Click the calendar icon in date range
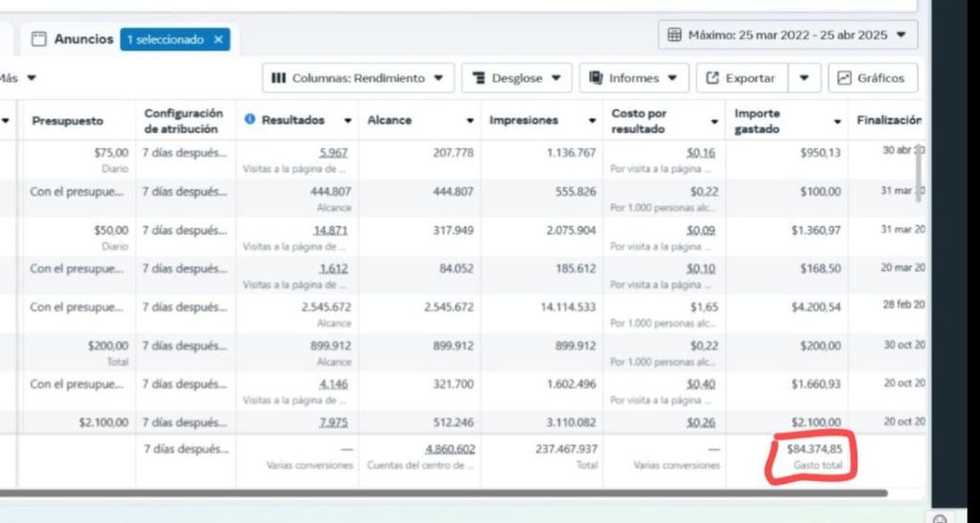 tap(675, 35)
